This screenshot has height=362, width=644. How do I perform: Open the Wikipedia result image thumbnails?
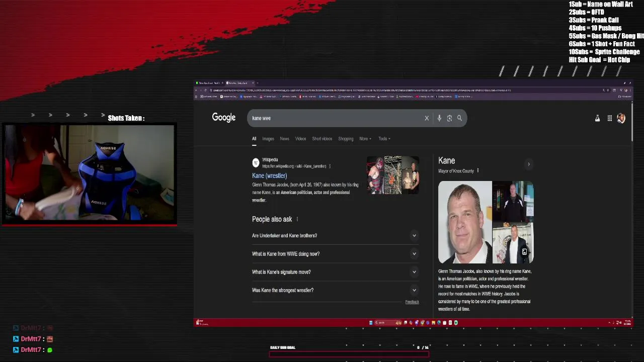point(393,175)
